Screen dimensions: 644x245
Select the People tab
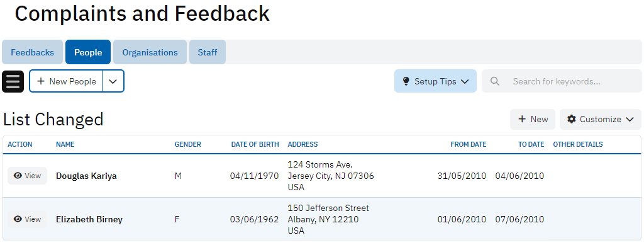click(88, 52)
